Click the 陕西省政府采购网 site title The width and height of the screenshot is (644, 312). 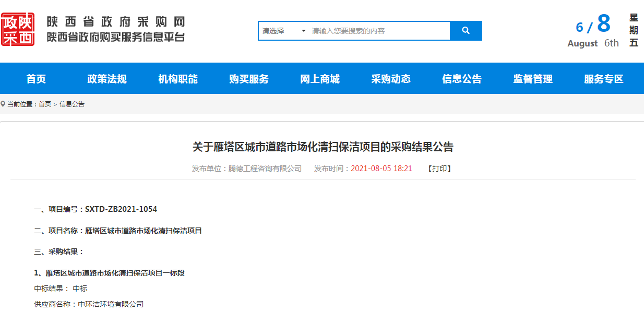click(x=115, y=22)
